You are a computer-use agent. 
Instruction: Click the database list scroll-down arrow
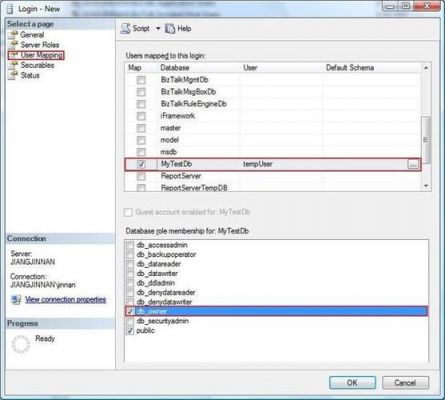426,186
